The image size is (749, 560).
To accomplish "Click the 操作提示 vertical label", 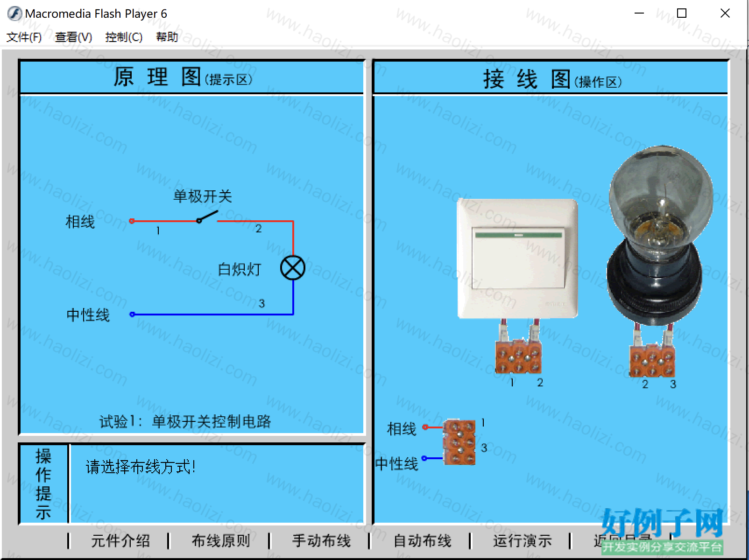I will (43, 484).
